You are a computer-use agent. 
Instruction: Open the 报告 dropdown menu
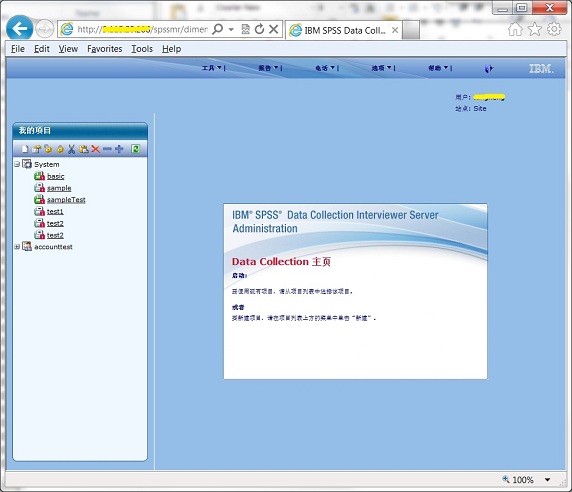click(x=268, y=68)
